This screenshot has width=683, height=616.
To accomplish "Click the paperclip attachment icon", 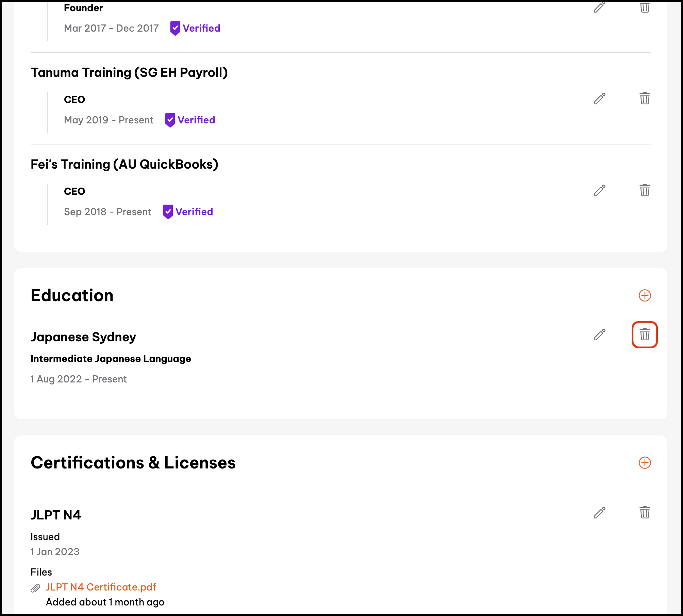I will tap(35, 588).
